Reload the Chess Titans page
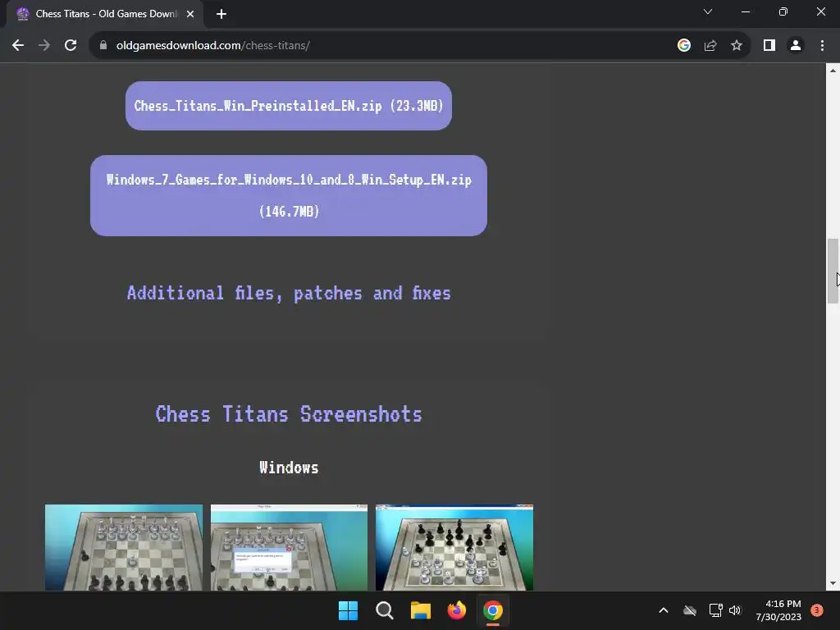The width and height of the screenshot is (840, 630). click(x=71, y=46)
